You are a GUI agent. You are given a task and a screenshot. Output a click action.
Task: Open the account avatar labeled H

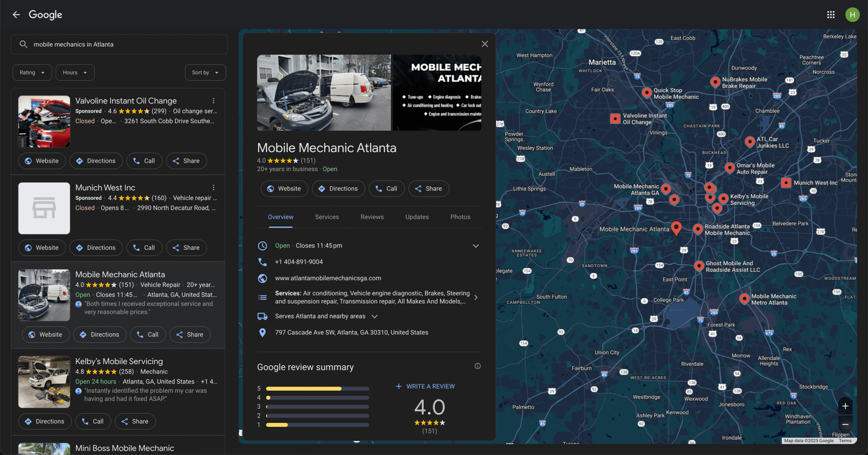(x=852, y=15)
